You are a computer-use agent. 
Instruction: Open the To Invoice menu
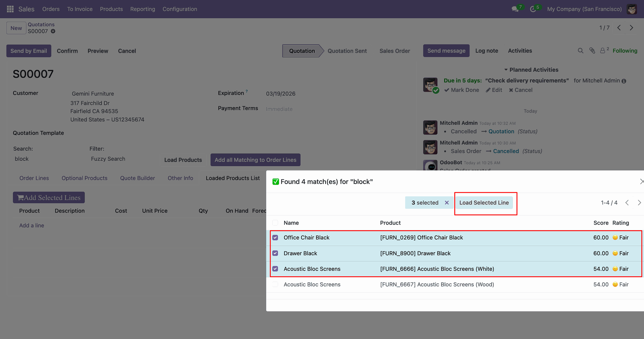tap(80, 9)
